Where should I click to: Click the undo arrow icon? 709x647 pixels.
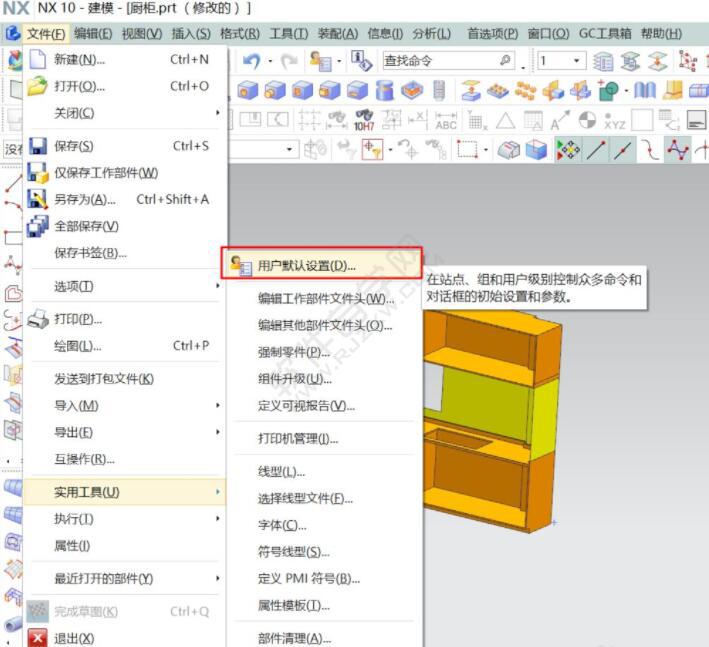pyautogui.click(x=251, y=61)
